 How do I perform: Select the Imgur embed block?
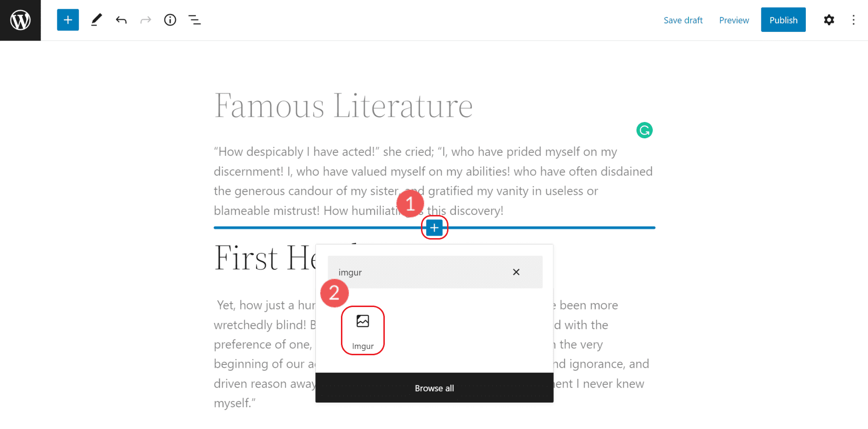coord(363,331)
